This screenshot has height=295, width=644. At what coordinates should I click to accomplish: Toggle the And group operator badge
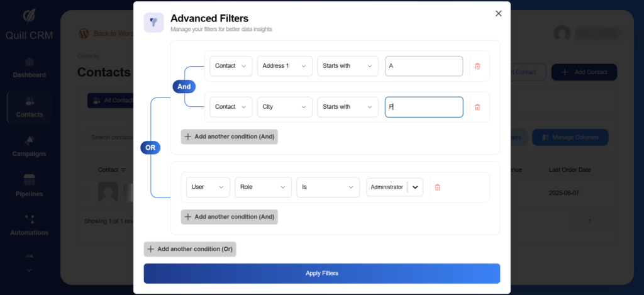[x=184, y=86]
